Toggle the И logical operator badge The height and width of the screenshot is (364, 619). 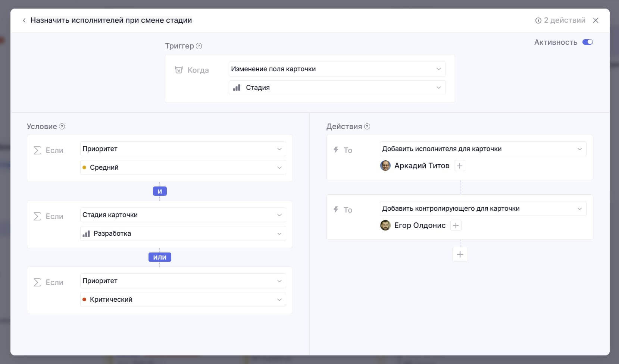(x=160, y=191)
